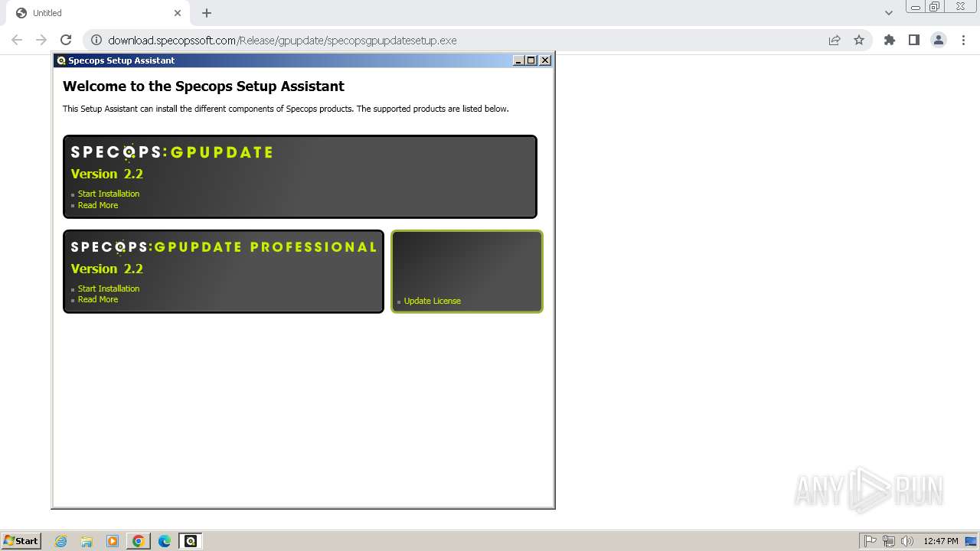The image size is (980, 551).
Task: Go back in Chrome
Action: (17, 40)
